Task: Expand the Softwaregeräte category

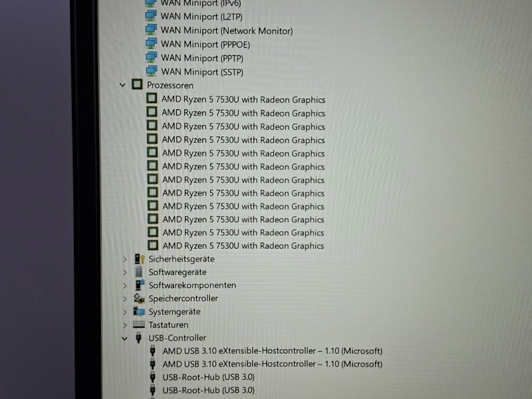Action: point(124,272)
